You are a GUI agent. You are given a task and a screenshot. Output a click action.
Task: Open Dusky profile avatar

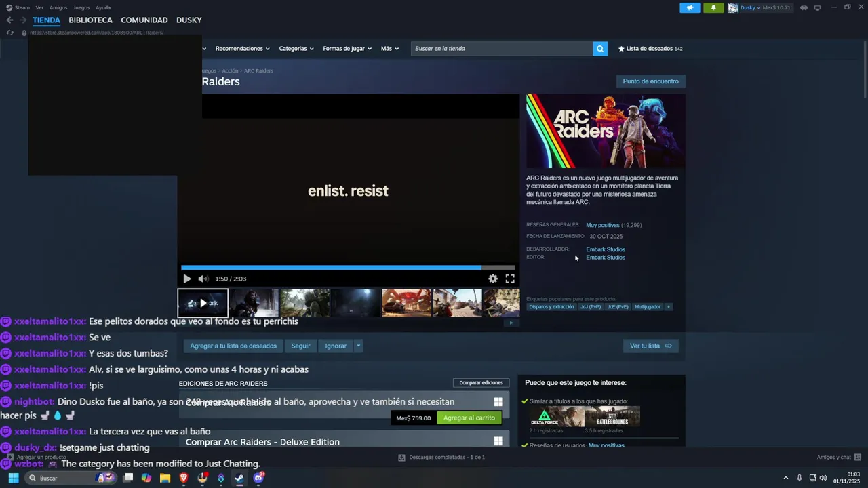pos(733,7)
